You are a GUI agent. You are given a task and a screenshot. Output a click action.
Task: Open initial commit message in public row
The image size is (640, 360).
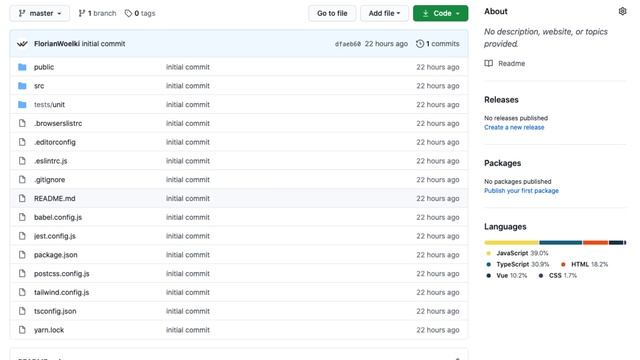pos(188,67)
